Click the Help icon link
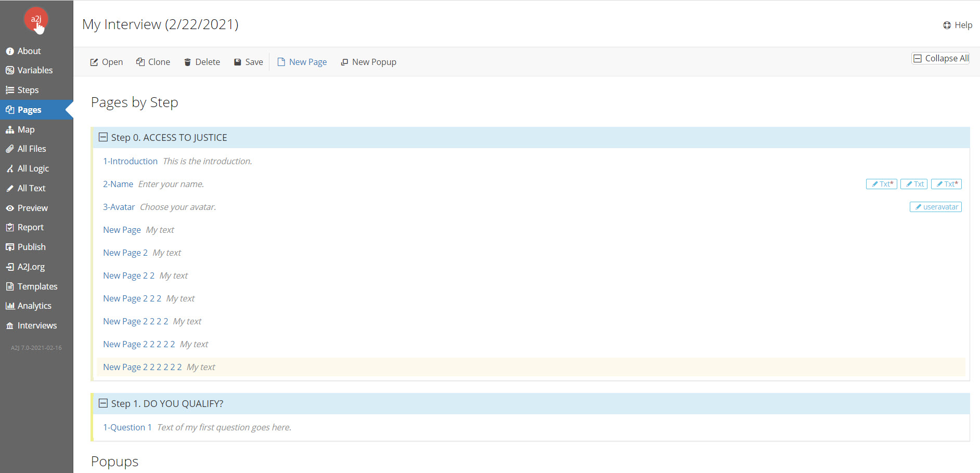 point(957,25)
